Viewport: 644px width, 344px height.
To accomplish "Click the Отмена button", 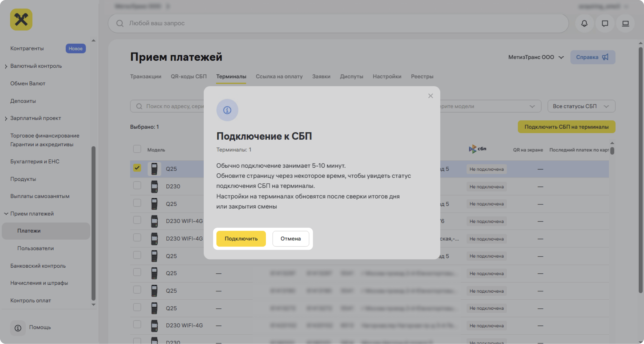I will (x=291, y=239).
